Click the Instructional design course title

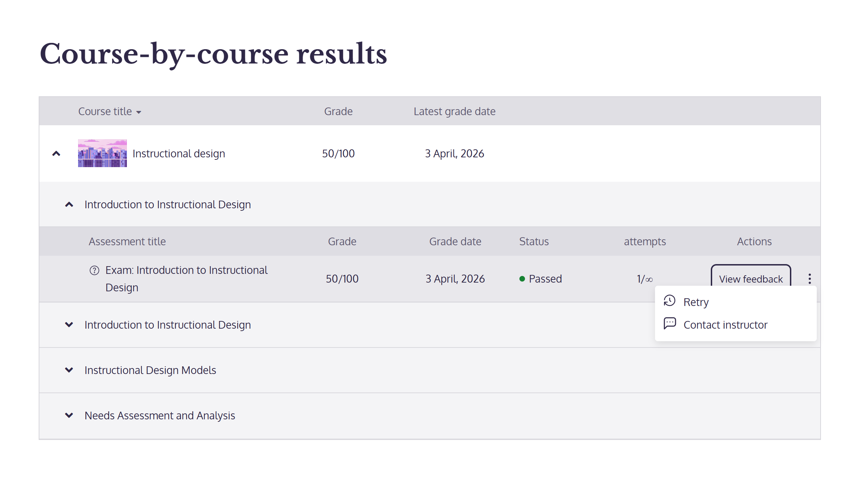[178, 154]
